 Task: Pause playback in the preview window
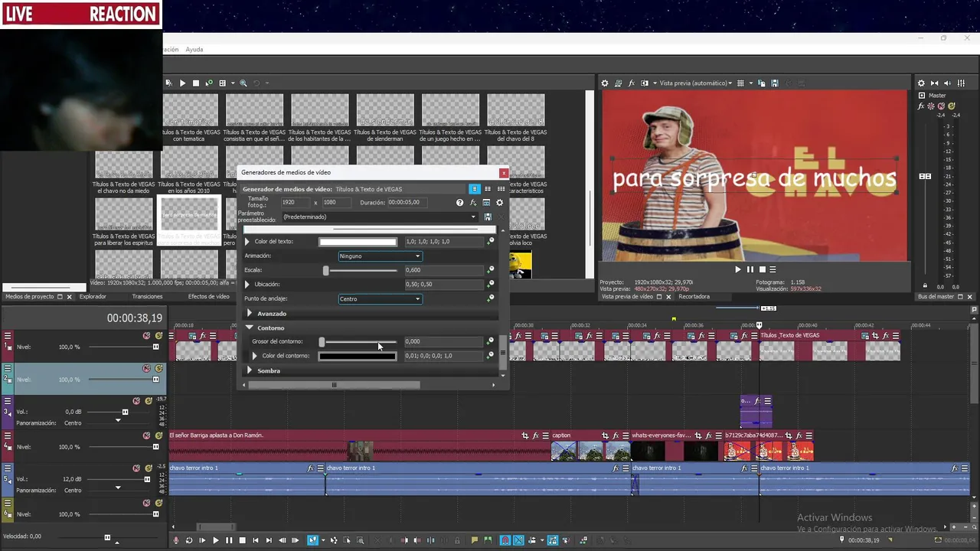click(x=750, y=269)
